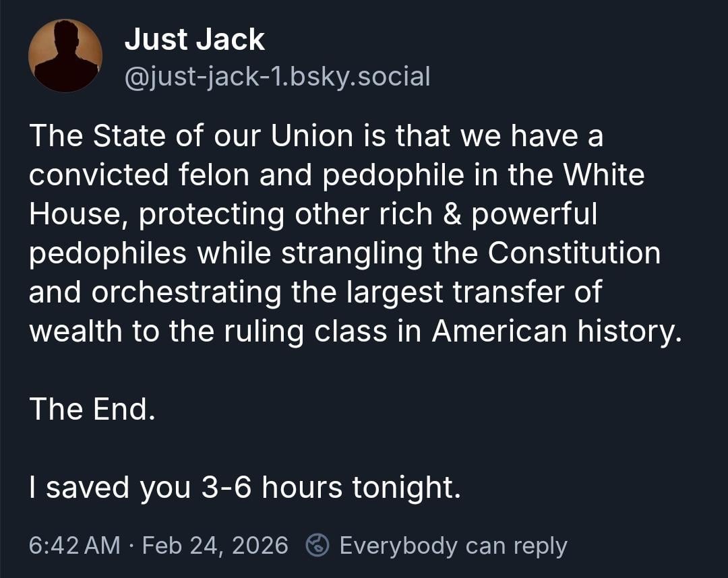Click the line "The End."
The width and height of the screenshot is (728, 578).
click(x=92, y=409)
